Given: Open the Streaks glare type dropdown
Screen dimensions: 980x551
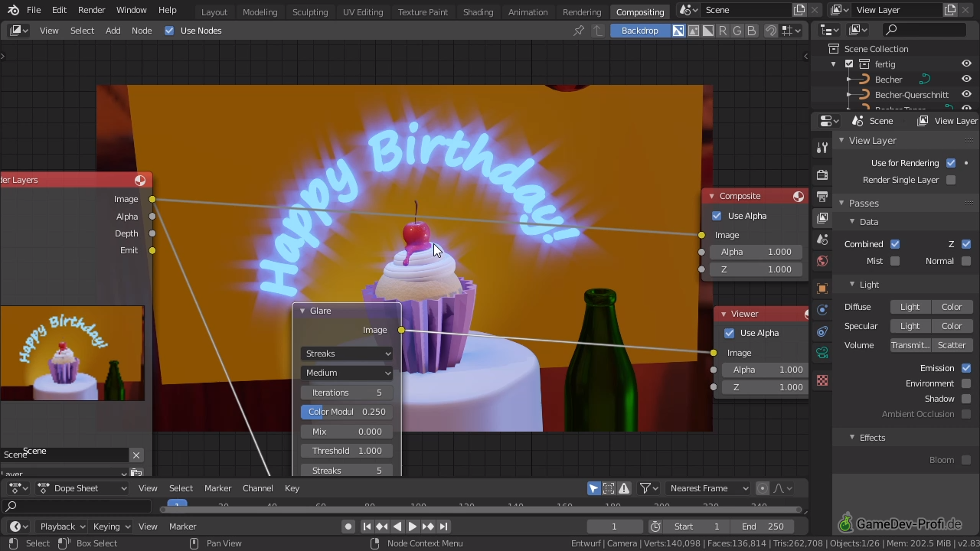Looking at the screenshot, I should (347, 354).
